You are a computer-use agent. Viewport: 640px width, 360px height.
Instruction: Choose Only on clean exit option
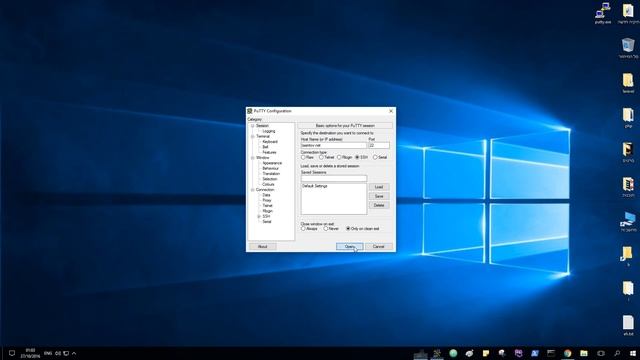click(x=362, y=229)
